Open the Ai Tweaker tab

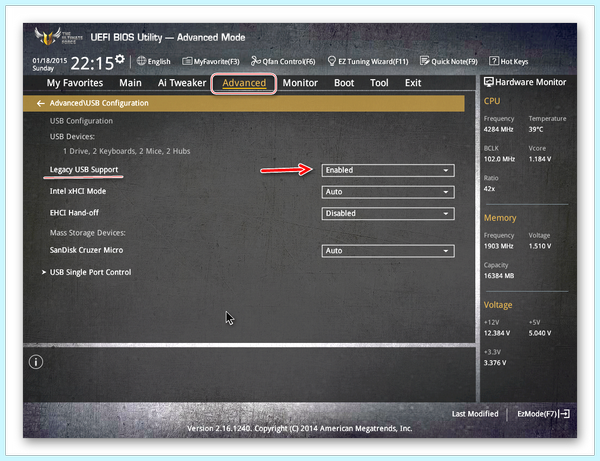click(x=182, y=83)
